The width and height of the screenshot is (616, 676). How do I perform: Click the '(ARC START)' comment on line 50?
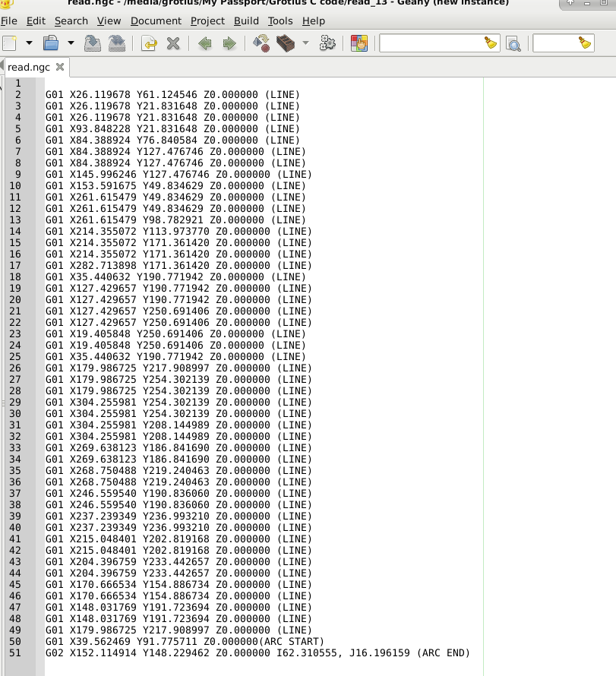[291, 642]
